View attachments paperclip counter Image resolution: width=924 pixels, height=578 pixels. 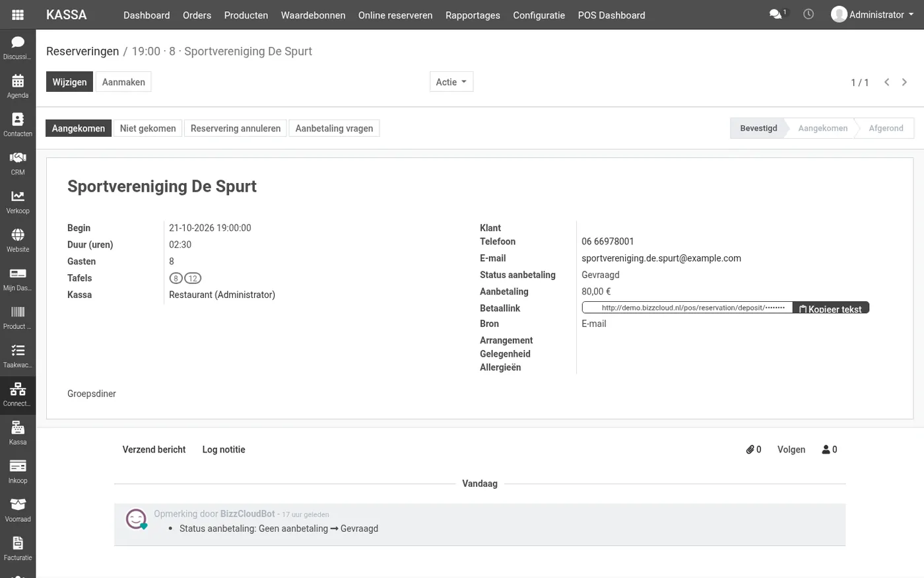[754, 449]
